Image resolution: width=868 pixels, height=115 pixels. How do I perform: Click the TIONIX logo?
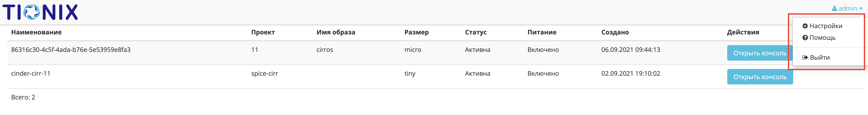(x=40, y=12)
